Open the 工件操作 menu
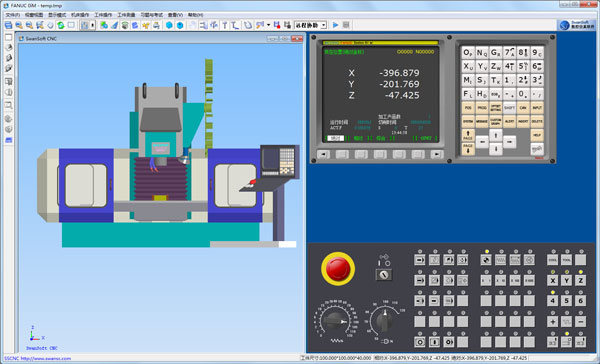The width and height of the screenshot is (600, 364). click(x=103, y=15)
